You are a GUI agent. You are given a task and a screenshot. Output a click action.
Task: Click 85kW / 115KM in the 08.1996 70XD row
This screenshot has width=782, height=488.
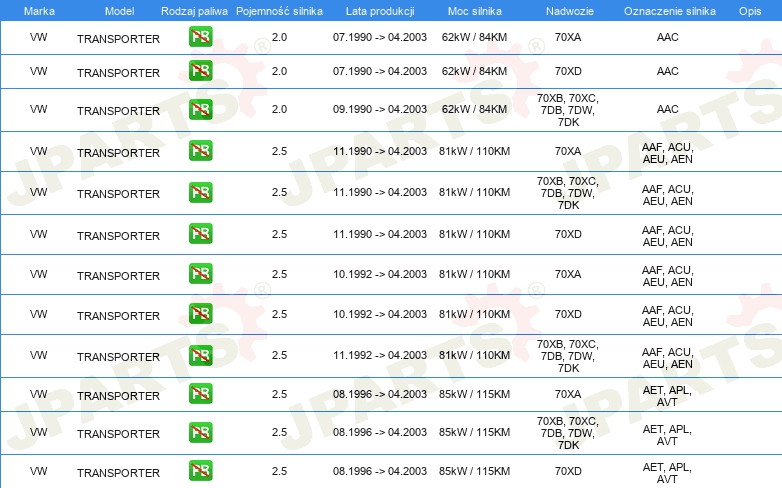click(474, 471)
